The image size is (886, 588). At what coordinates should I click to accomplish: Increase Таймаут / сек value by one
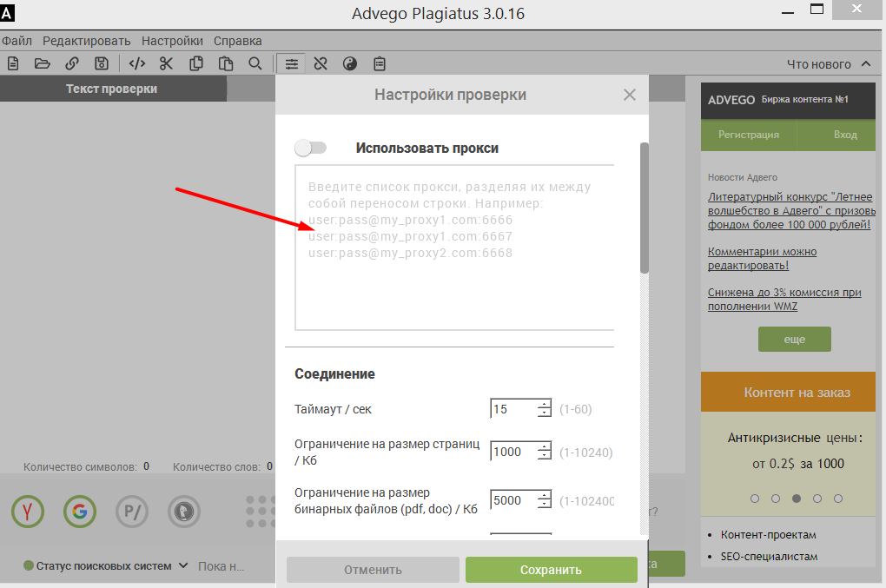point(544,404)
